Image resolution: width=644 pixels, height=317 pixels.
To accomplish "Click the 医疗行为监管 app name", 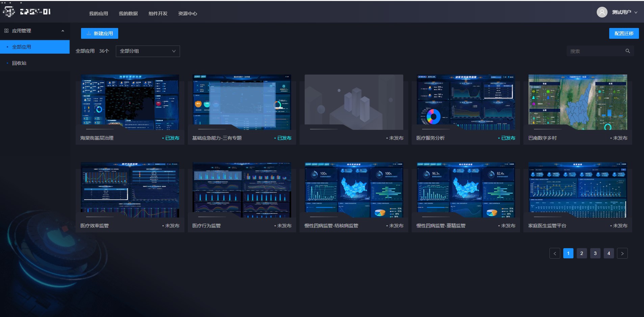I will coord(206,226).
